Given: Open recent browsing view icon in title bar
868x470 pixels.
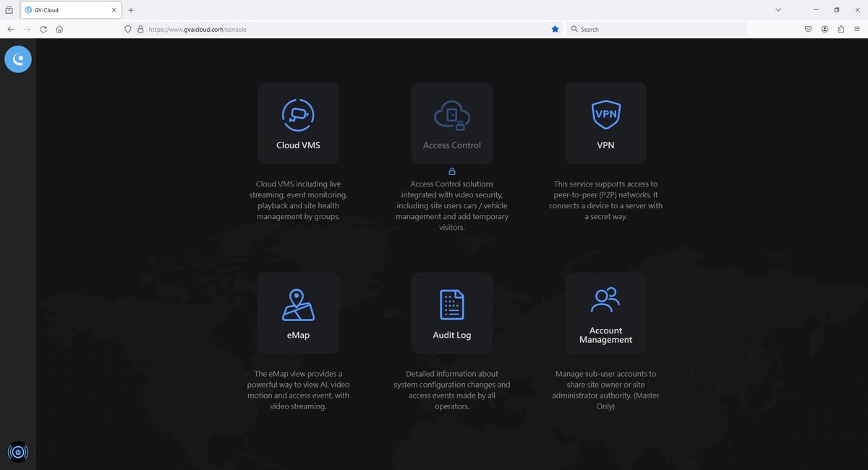Looking at the screenshot, I should tap(9, 10).
